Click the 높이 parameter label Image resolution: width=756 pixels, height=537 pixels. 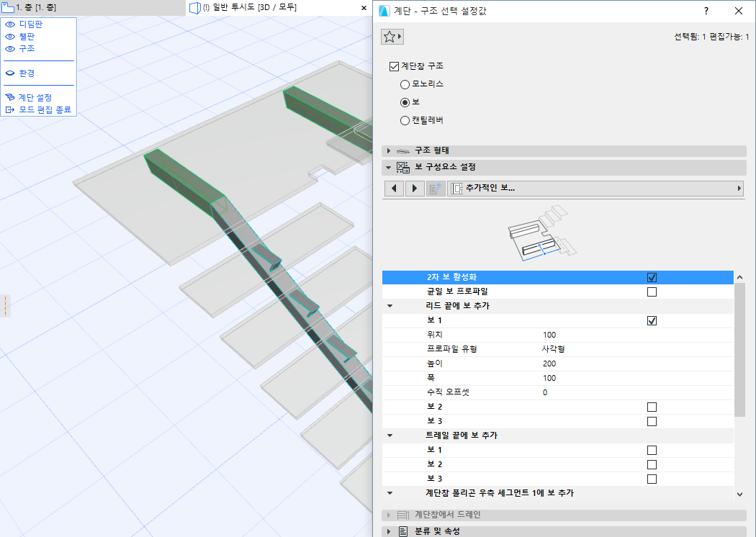point(434,364)
